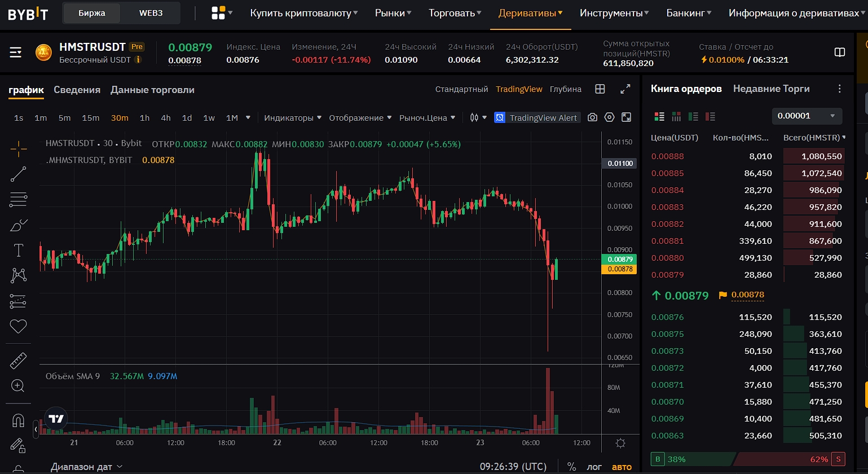Image resolution: width=868 pixels, height=474 pixels.
Task: Expand the 'Рынки' dropdown menu
Action: click(393, 13)
